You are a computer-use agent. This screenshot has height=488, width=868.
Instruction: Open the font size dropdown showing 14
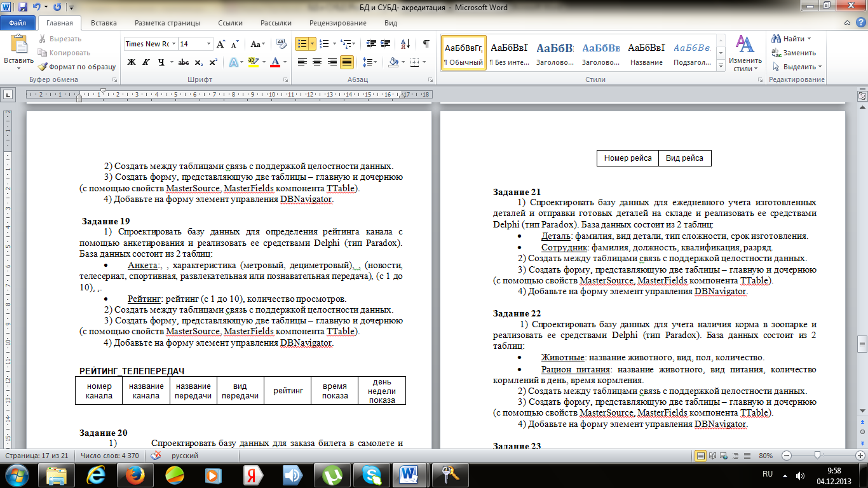[208, 44]
